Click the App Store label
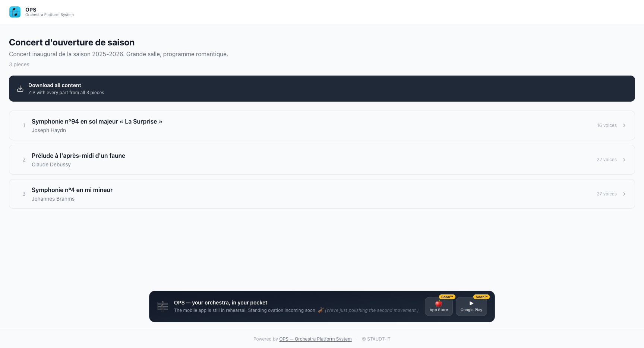644x348 pixels. [x=439, y=310]
